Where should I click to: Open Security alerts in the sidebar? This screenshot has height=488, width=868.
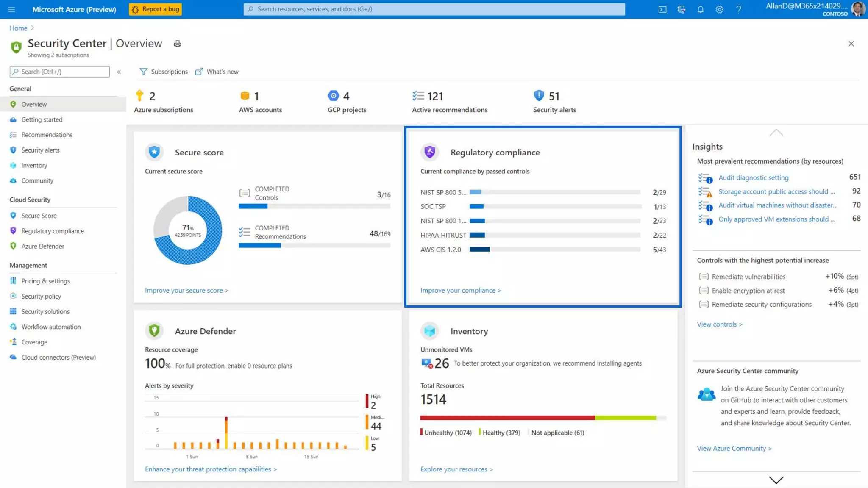[40, 150]
